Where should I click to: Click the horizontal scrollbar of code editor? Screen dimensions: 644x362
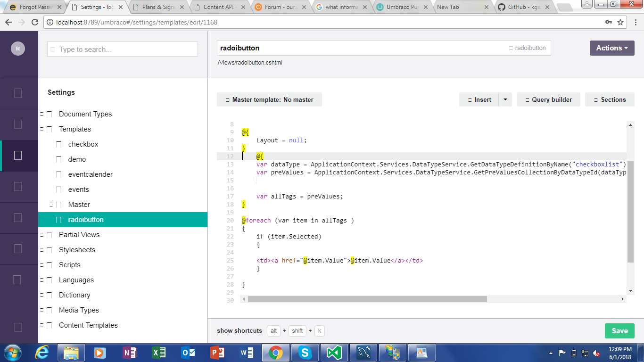(x=367, y=299)
